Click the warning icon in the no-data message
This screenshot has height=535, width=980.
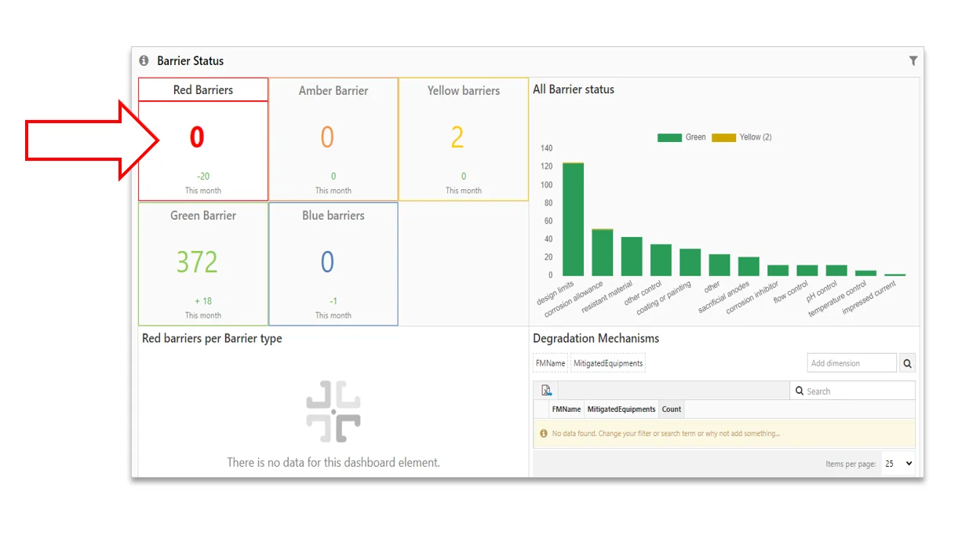click(x=544, y=433)
